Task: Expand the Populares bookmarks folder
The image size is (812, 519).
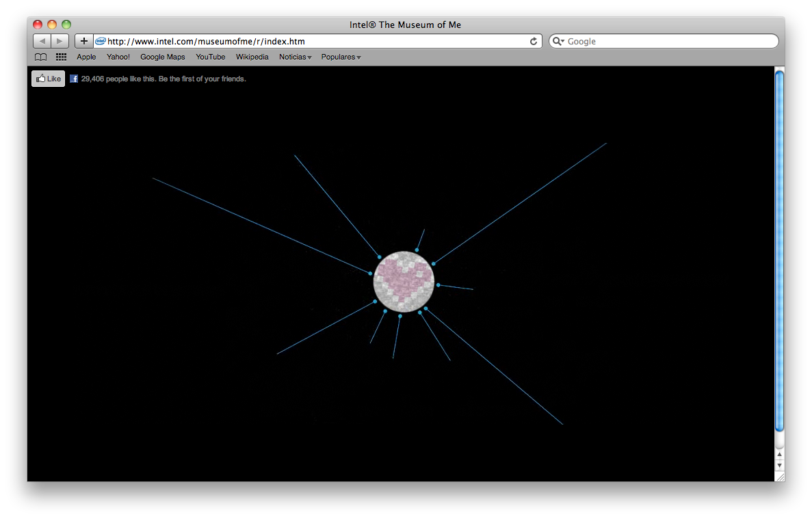Action: pos(341,57)
